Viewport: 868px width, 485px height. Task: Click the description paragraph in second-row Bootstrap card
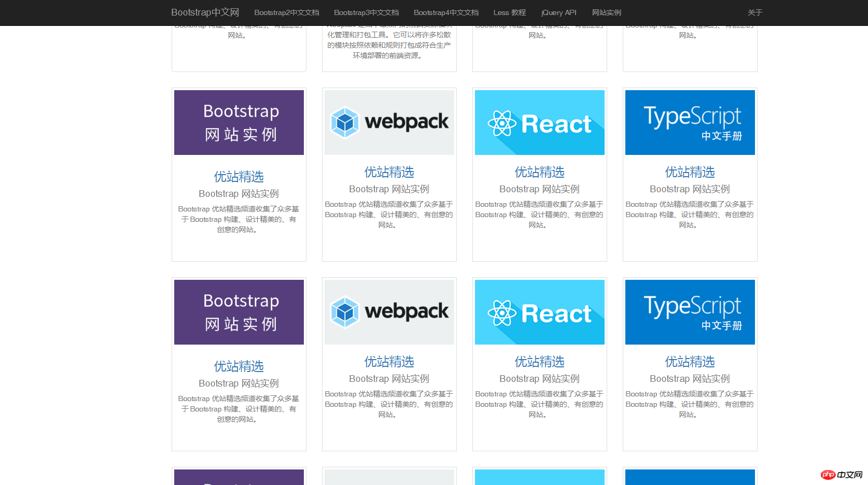point(239,219)
